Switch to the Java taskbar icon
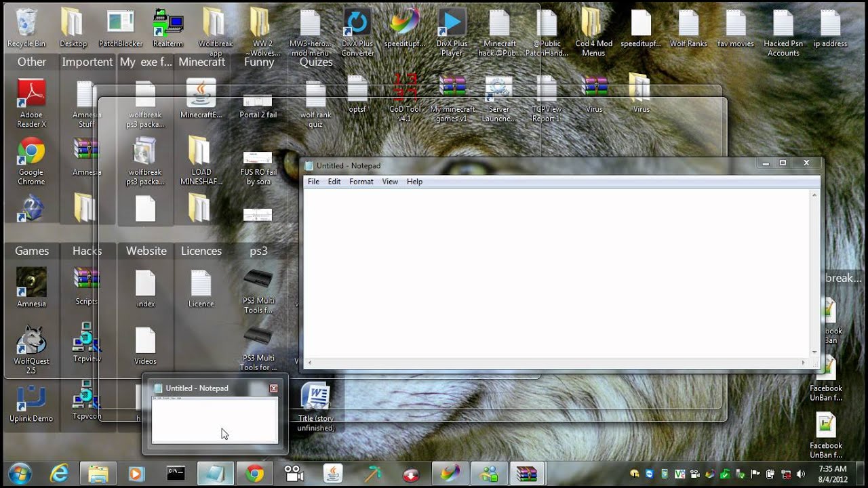The image size is (868, 488). pyautogui.click(x=332, y=473)
